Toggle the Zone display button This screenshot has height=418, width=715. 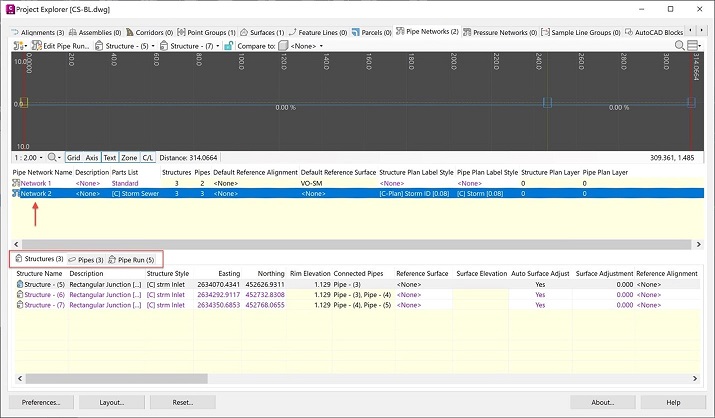point(129,157)
